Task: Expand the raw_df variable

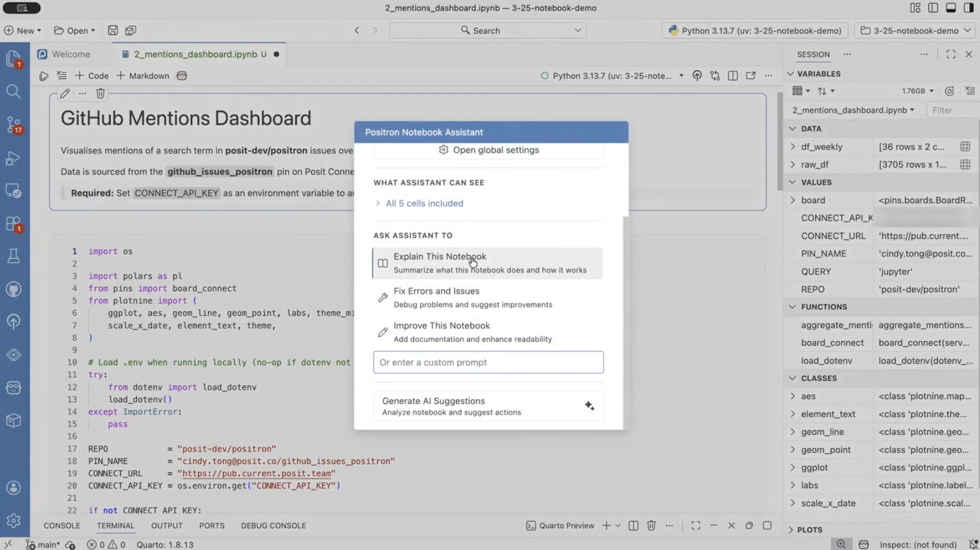Action: coord(793,164)
